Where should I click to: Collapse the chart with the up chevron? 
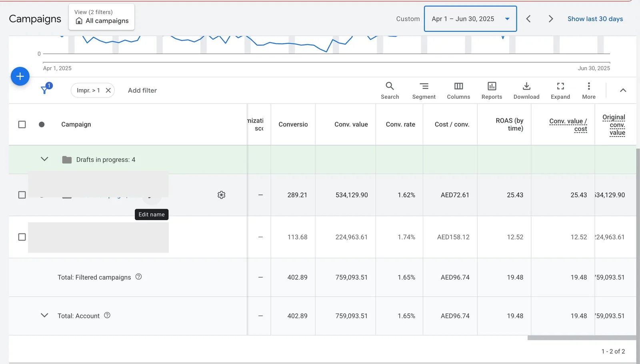(x=623, y=90)
